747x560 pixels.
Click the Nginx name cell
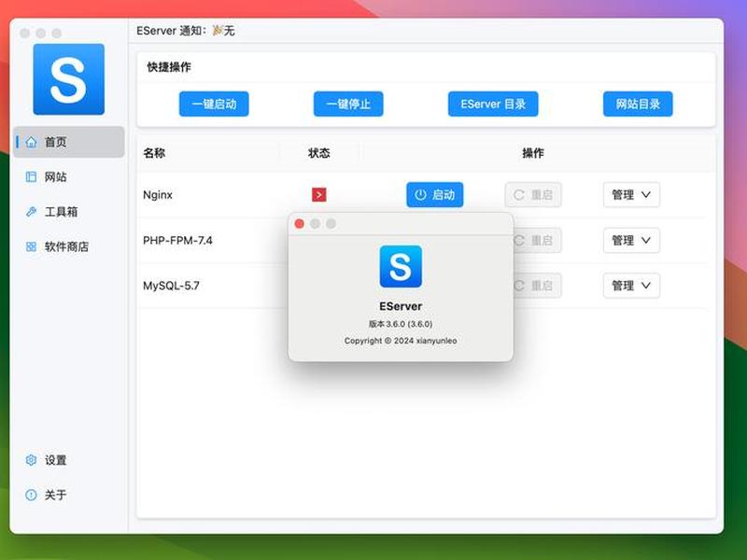click(158, 195)
